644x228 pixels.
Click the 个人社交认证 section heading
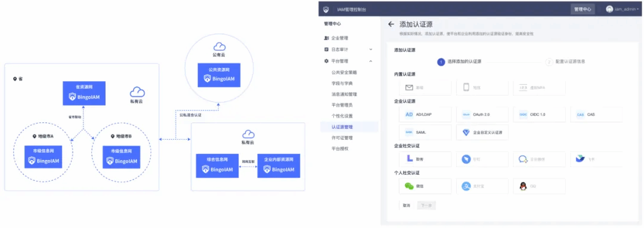click(x=407, y=172)
